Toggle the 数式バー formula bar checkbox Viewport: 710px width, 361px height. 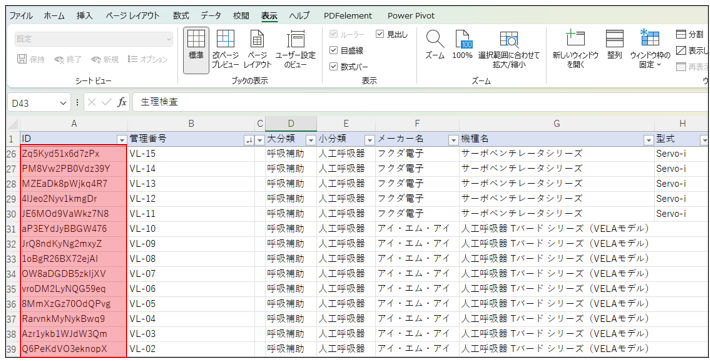point(334,67)
